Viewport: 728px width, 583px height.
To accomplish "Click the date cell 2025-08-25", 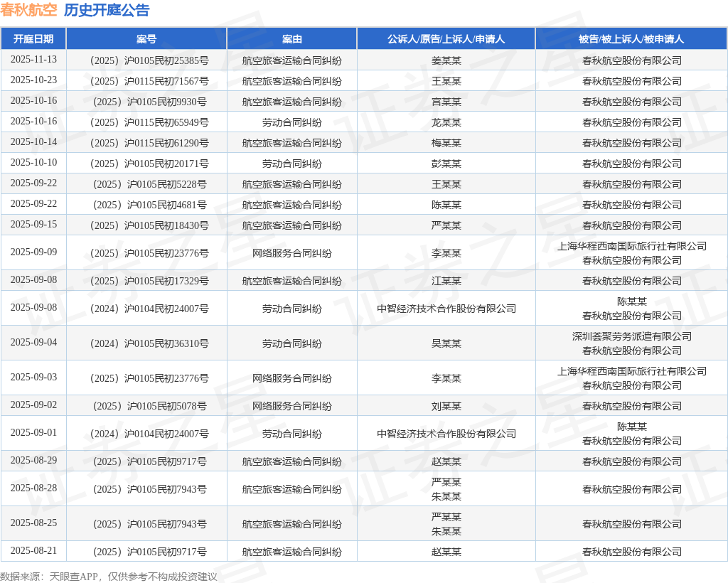I will pos(33,523).
